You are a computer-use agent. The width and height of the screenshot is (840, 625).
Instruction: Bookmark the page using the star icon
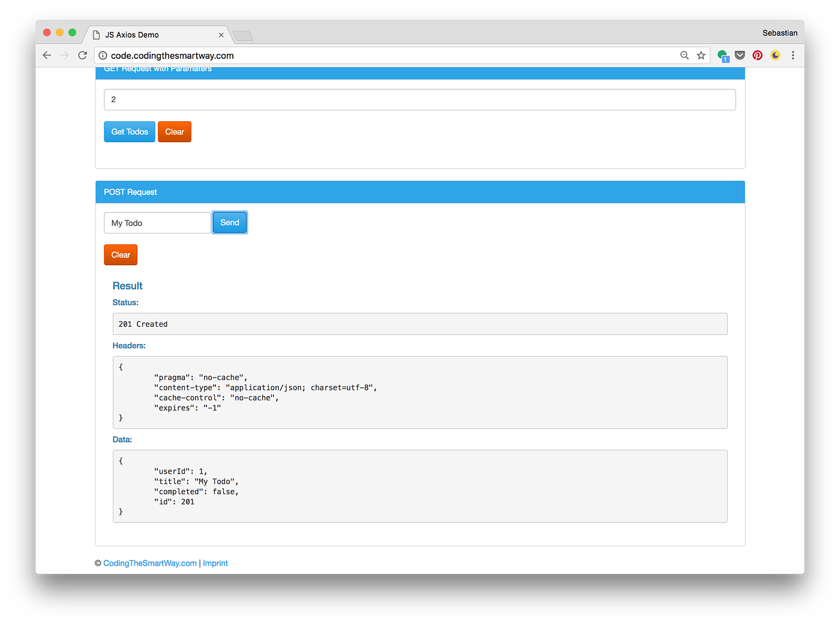[x=701, y=55]
